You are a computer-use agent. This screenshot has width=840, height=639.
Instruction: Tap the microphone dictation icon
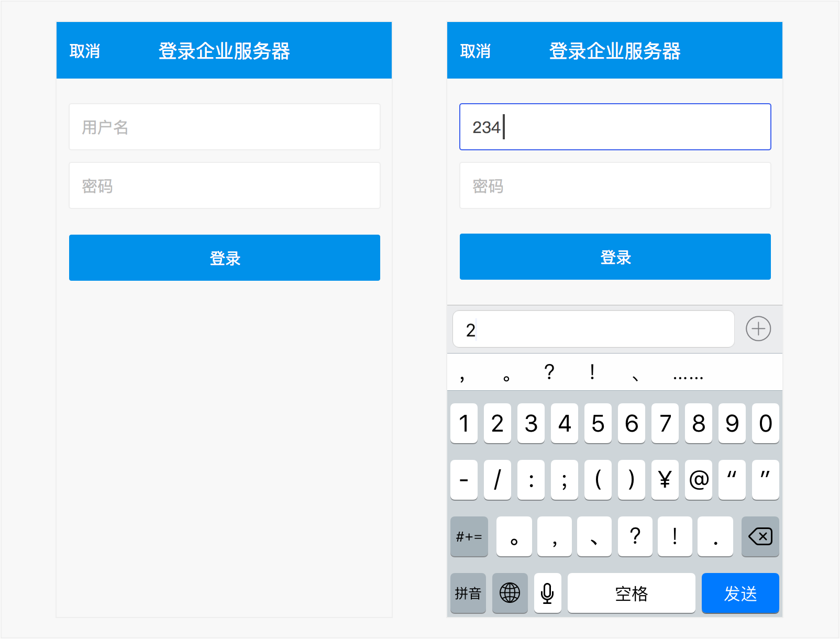(x=548, y=593)
